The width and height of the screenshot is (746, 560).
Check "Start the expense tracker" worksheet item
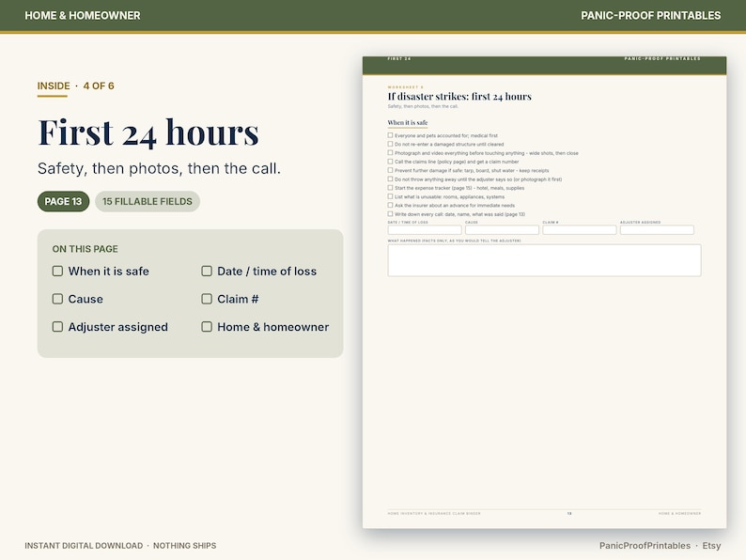tap(390, 188)
